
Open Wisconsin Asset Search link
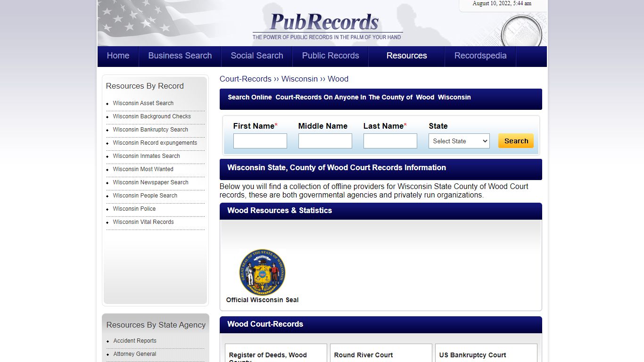pos(143,103)
